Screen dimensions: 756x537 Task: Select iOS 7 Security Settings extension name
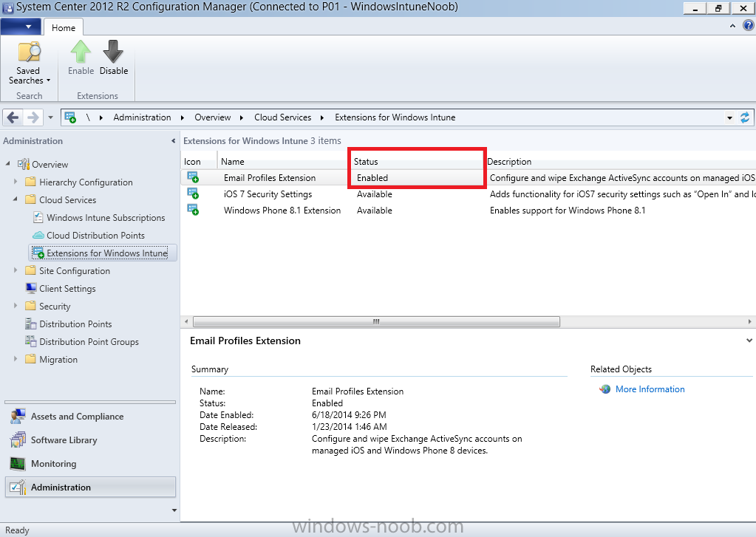268,194
